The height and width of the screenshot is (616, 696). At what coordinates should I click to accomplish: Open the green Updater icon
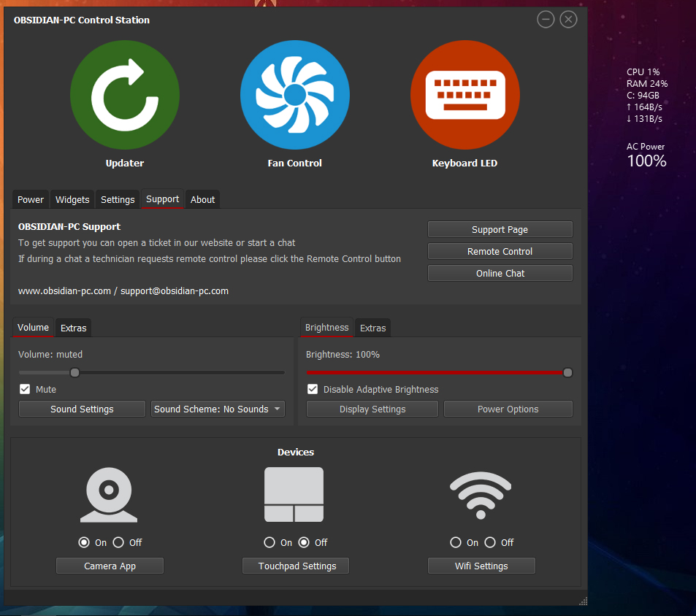coord(125,95)
